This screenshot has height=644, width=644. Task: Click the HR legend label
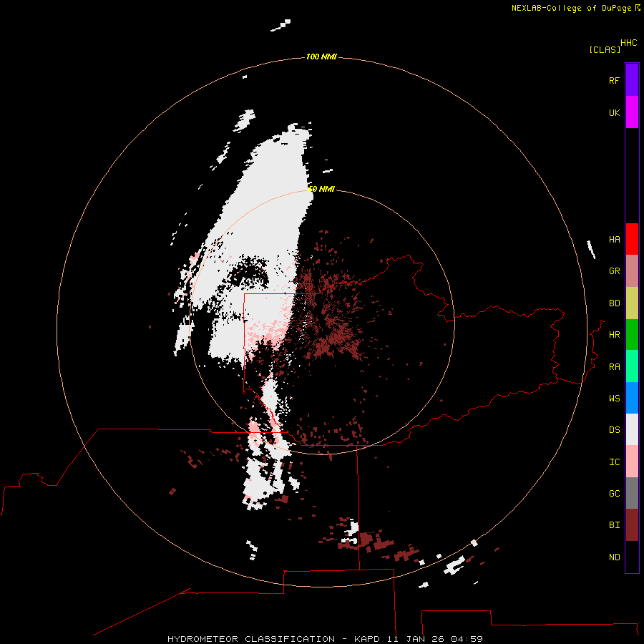(x=614, y=335)
